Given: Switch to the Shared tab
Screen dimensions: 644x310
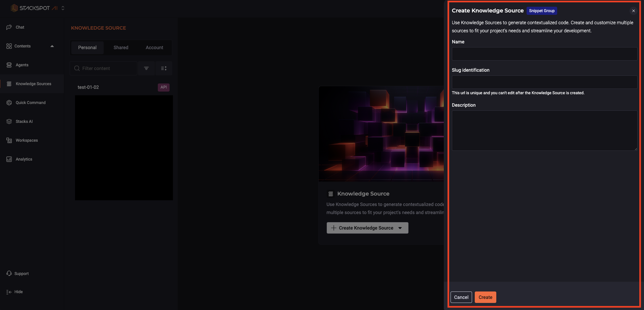Looking at the screenshot, I should (x=121, y=47).
